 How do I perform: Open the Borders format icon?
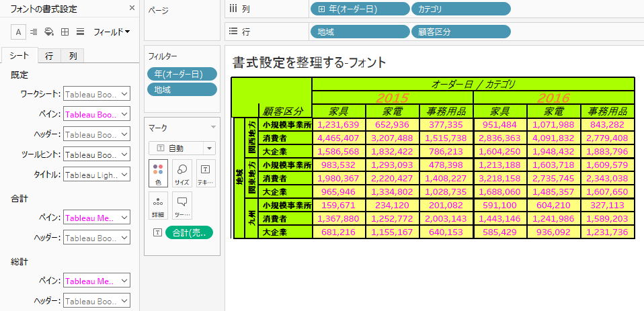[x=65, y=32]
